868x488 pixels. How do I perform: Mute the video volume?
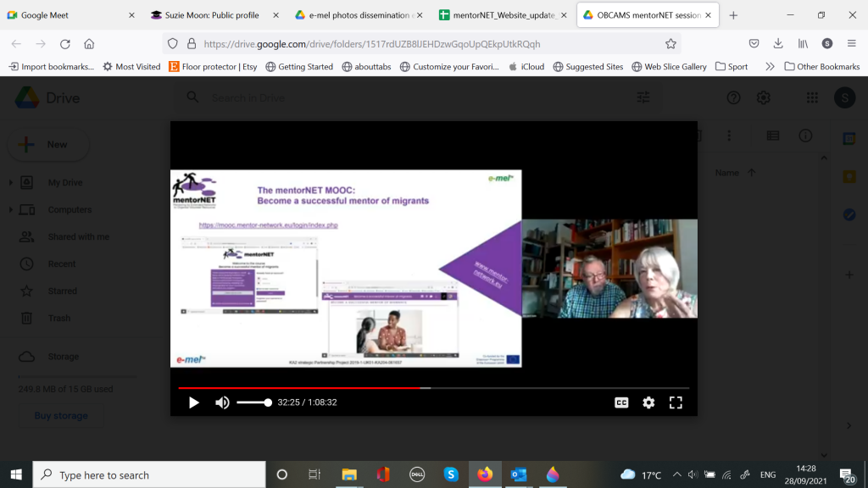[x=222, y=402]
